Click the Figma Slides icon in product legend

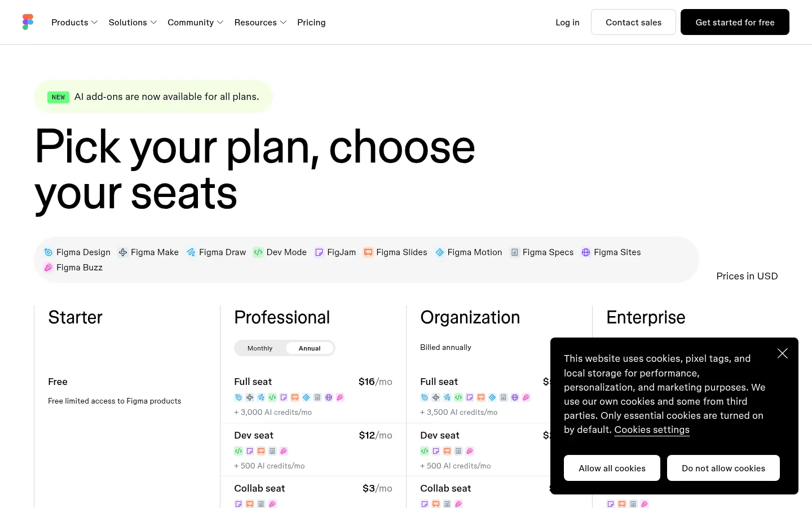pos(368,252)
